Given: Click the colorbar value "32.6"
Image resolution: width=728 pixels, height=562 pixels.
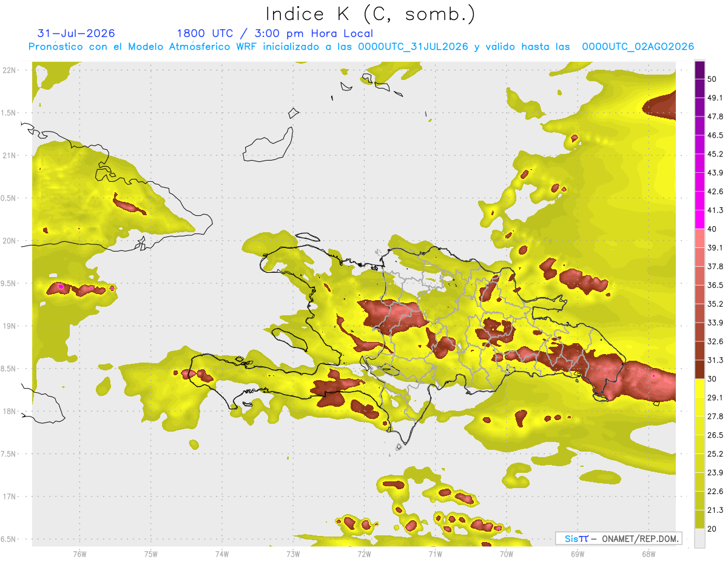Looking at the screenshot, I should pos(715,341).
